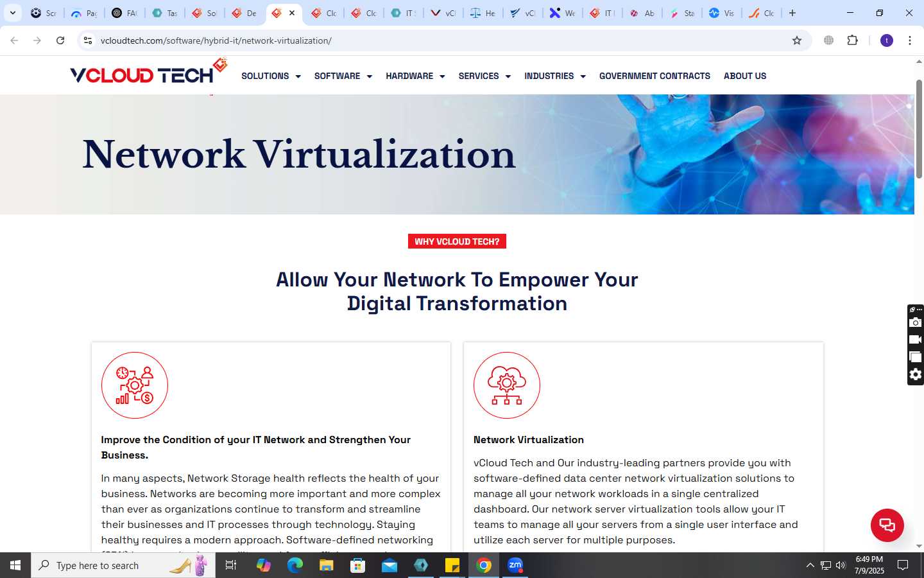The width and height of the screenshot is (924, 578).
Task: Open the ABOUT US page
Action: (x=745, y=76)
